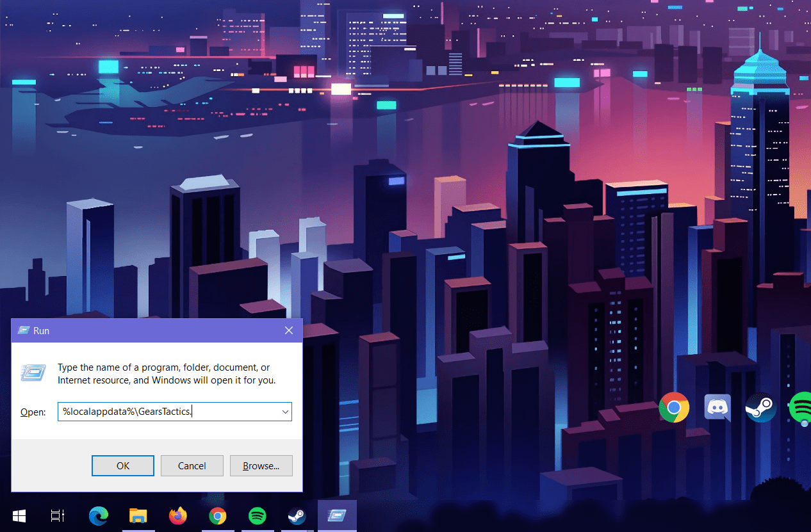Open File Explorer from the taskbar
811x532 pixels.
click(x=138, y=516)
